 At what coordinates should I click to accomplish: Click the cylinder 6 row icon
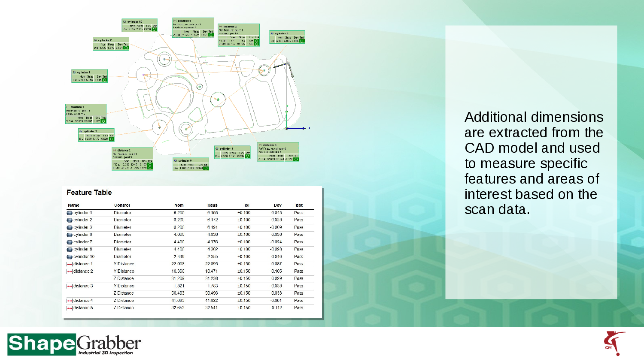point(70,235)
